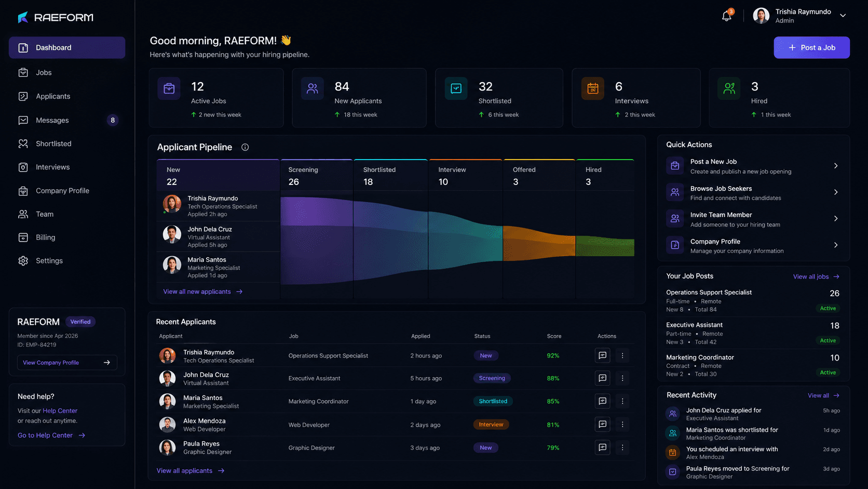Screen dimensions: 868x489
Task: Select the Hired pipeline stage
Action: click(605, 176)
